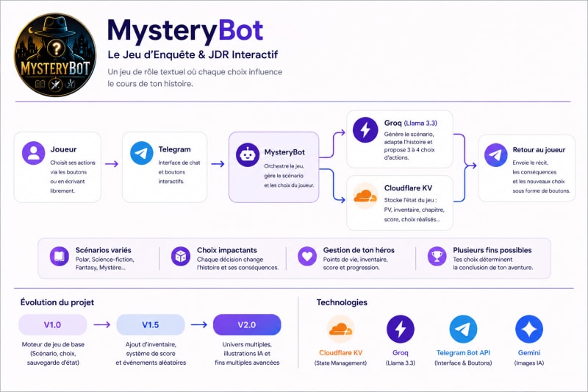
Task: Click the Cloudflare KV cloud icon in flow
Action: click(x=365, y=196)
